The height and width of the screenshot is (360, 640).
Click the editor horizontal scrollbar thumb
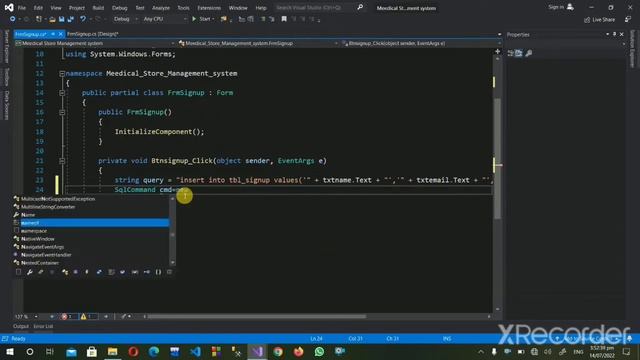pyautogui.click(x=256, y=316)
